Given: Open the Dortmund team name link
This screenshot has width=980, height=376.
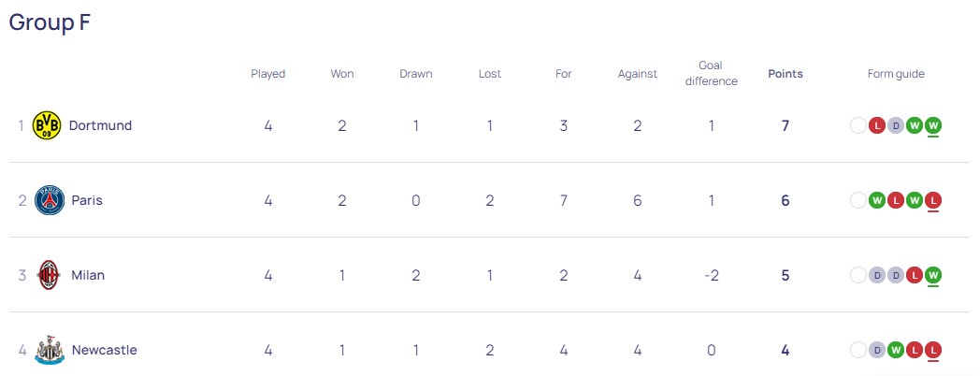Looking at the screenshot, I should 100,125.
